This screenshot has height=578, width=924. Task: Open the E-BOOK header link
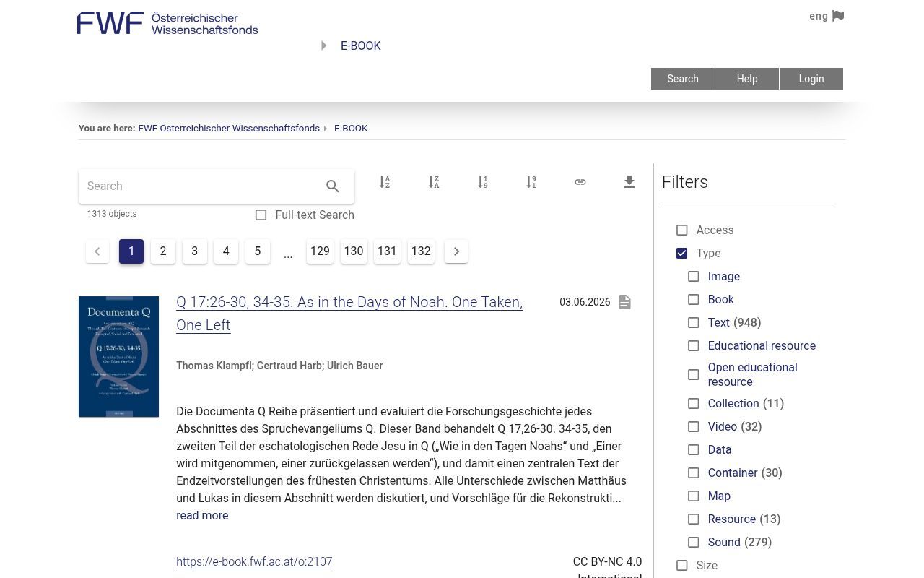click(x=361, y=46)
